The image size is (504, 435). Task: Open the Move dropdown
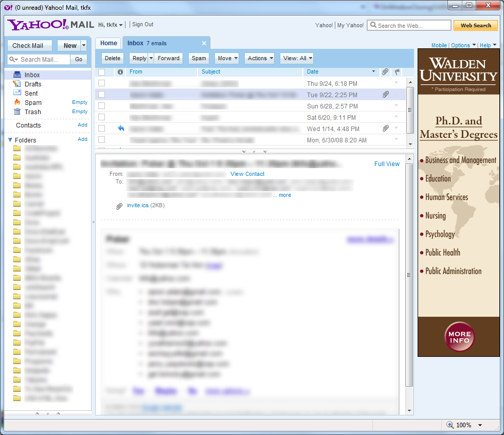(227, 58)
